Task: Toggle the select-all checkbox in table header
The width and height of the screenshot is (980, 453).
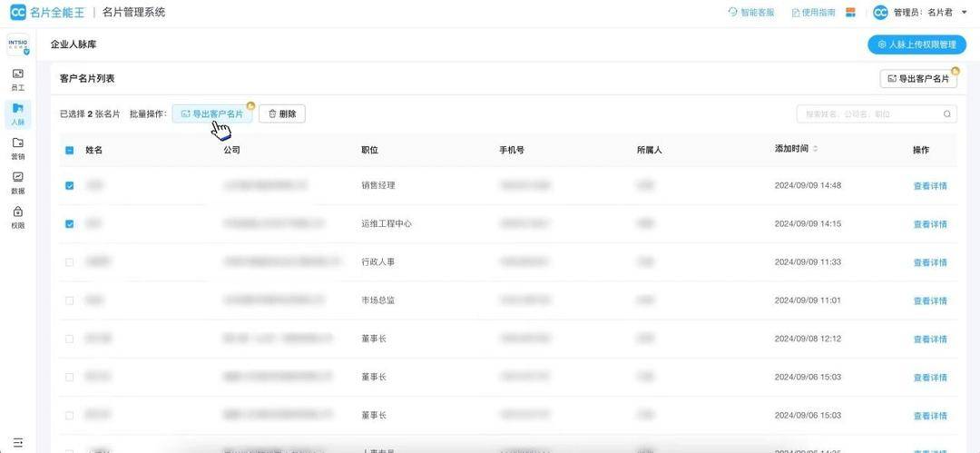Action: [70, 150]
